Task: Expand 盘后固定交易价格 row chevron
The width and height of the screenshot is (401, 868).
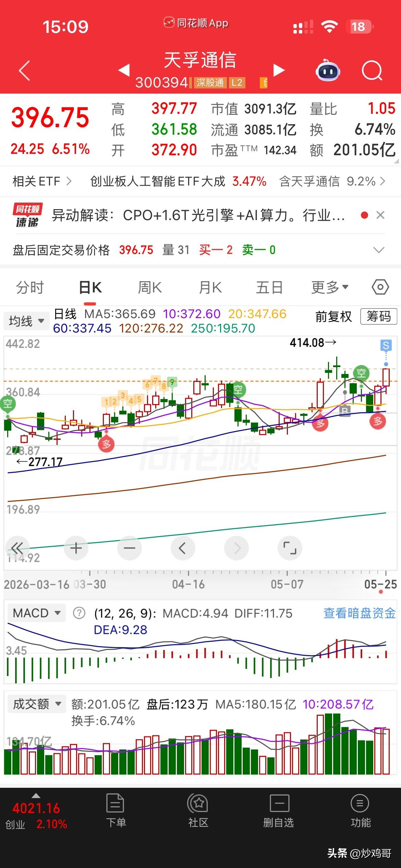Action: tap(379, 250)
